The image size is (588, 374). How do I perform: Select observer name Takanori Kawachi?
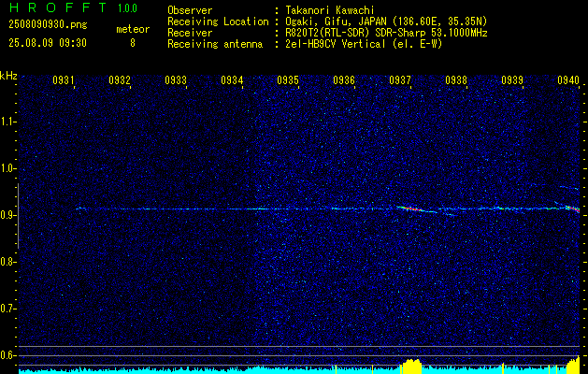(329, 10)
